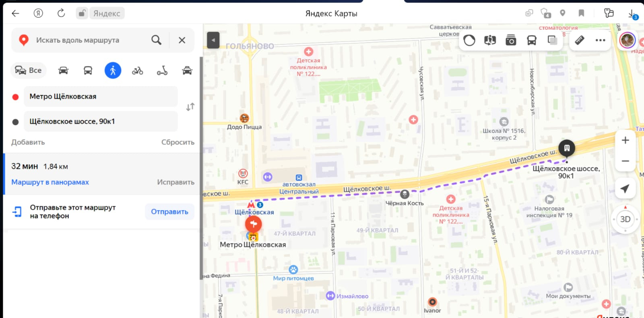
Task: Click the Мир питомцев place marker
Action: click(x=293, y=269)
